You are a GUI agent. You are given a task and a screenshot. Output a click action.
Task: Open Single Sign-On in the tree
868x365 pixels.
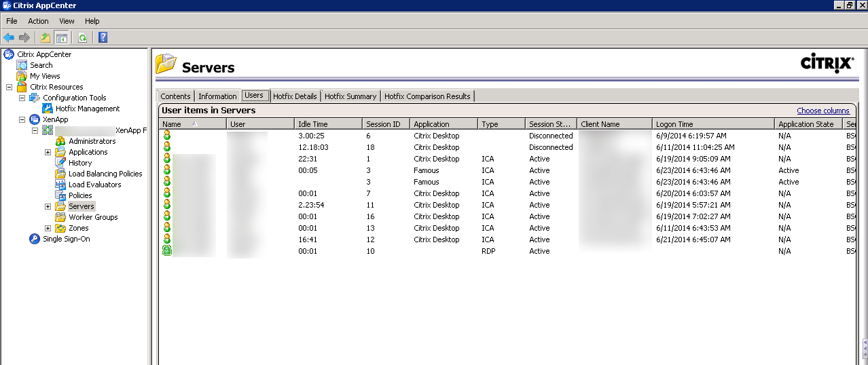(x=66, y=239)
